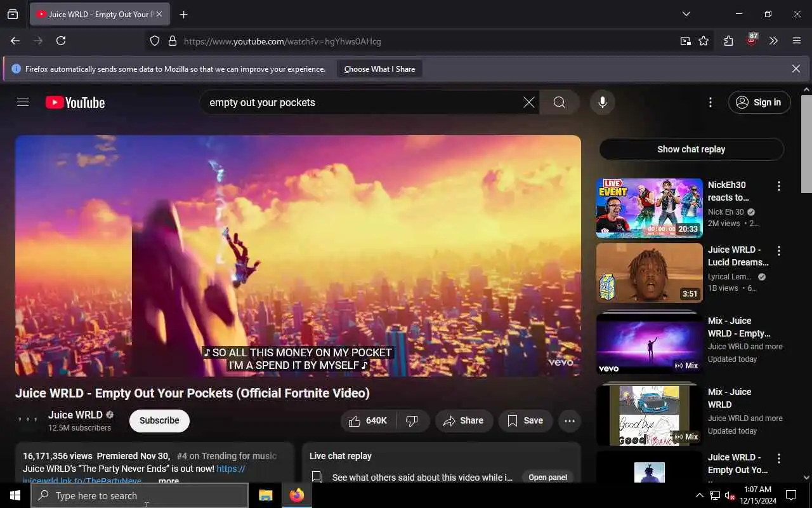The width and height of the screenshot is (812, 508).
Task: Click the video player area
Action: 298,255
